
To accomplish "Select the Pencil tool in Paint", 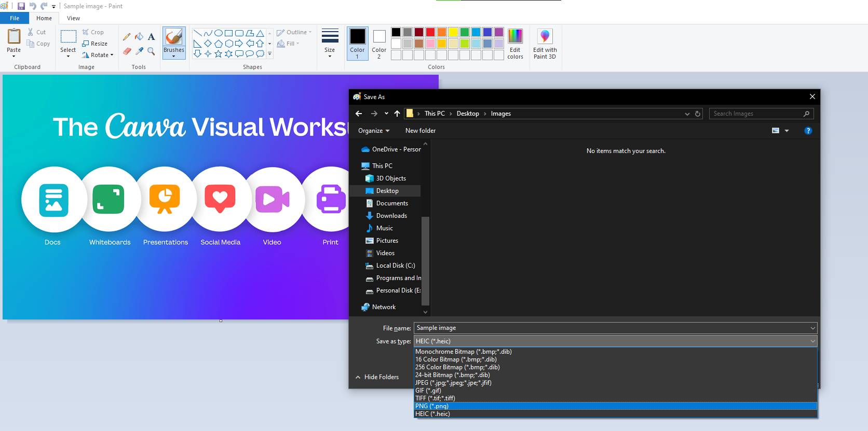I will click(x=127, y=37).
